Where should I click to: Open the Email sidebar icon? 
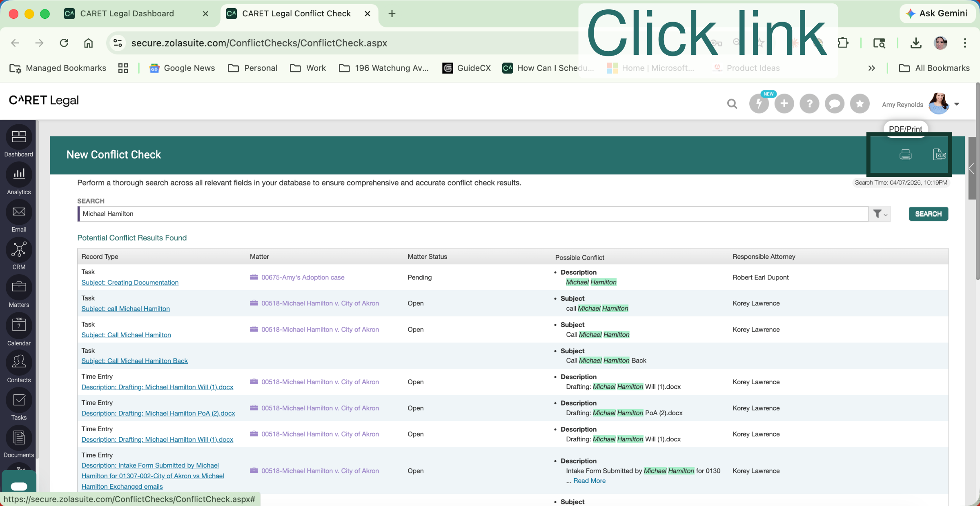coord(19,212)
